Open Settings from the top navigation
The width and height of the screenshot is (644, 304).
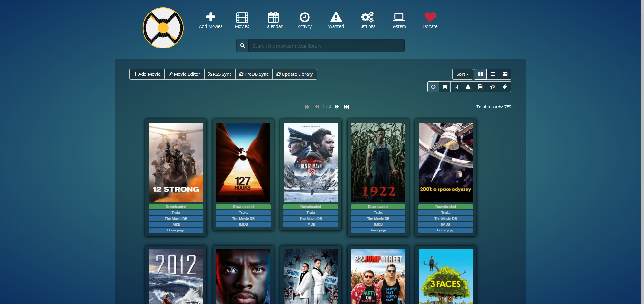(367, 20)
